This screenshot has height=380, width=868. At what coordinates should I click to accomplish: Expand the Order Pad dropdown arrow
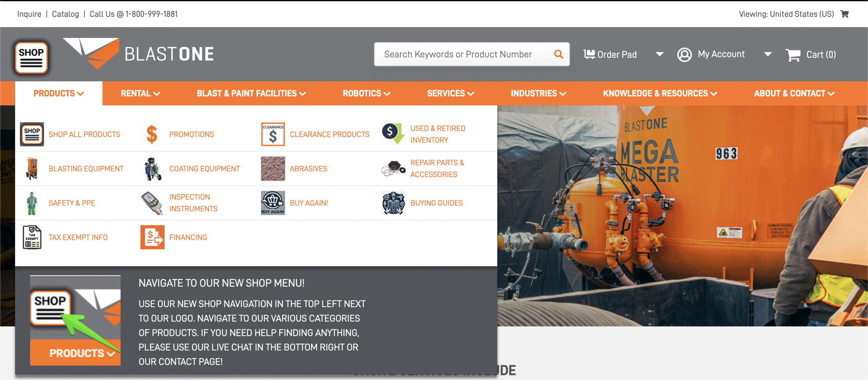click(x=659, y=54)
